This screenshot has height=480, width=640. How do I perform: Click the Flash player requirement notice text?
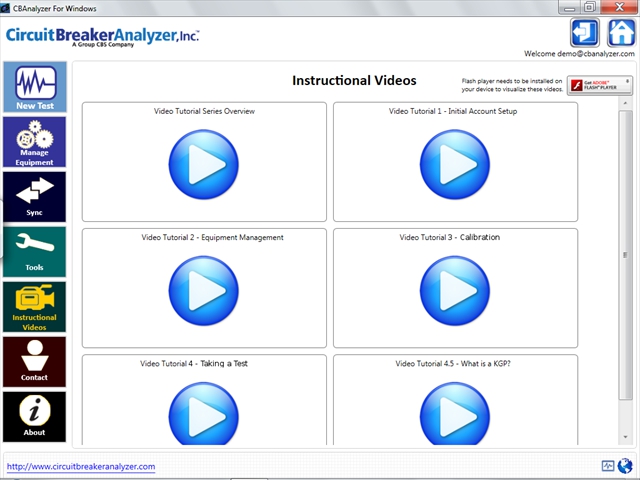[x=512, y=85]
